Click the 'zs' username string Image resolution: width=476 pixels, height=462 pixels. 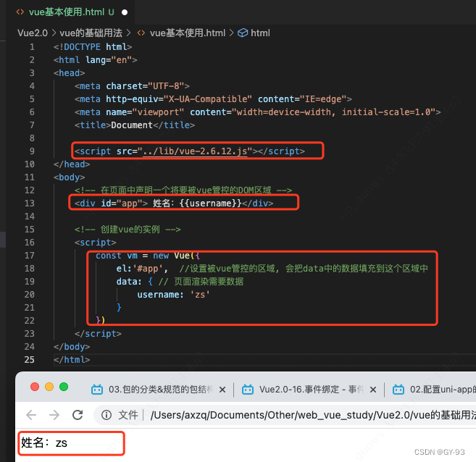click(200, 295)
